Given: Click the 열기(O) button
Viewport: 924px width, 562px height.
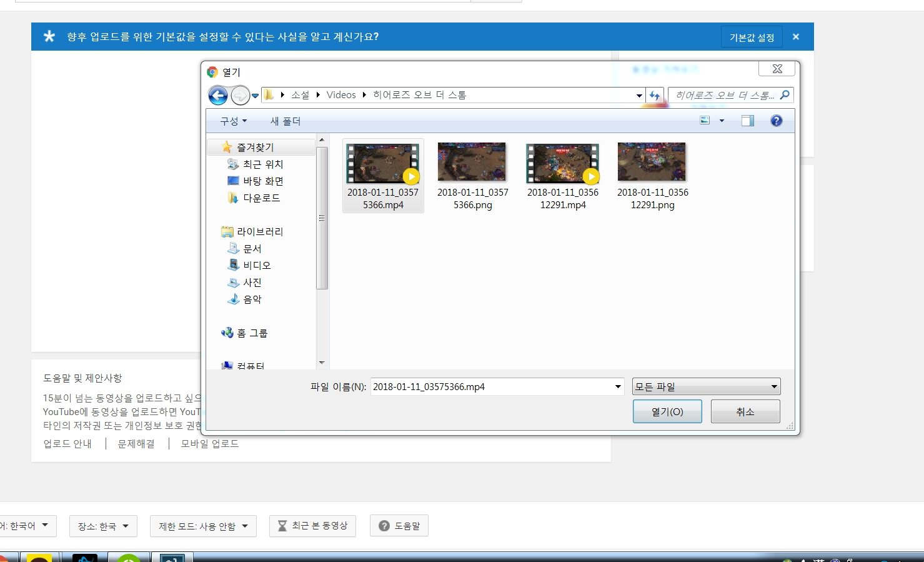Looking at the screenshot, I should (x=667, y=411).
